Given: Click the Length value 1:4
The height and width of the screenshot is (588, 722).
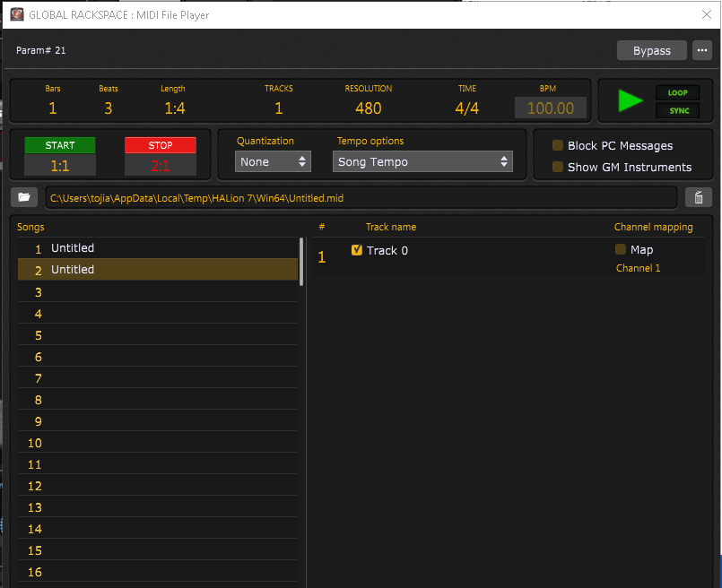Looking at the screenshot, I should pyautogui.click(x=175, y=108).
